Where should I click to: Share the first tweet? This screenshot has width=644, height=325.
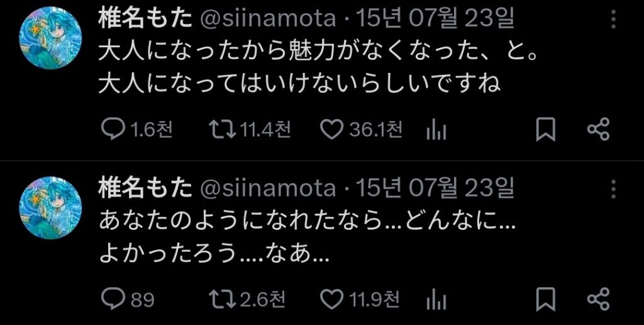click(x=598, y=130)
